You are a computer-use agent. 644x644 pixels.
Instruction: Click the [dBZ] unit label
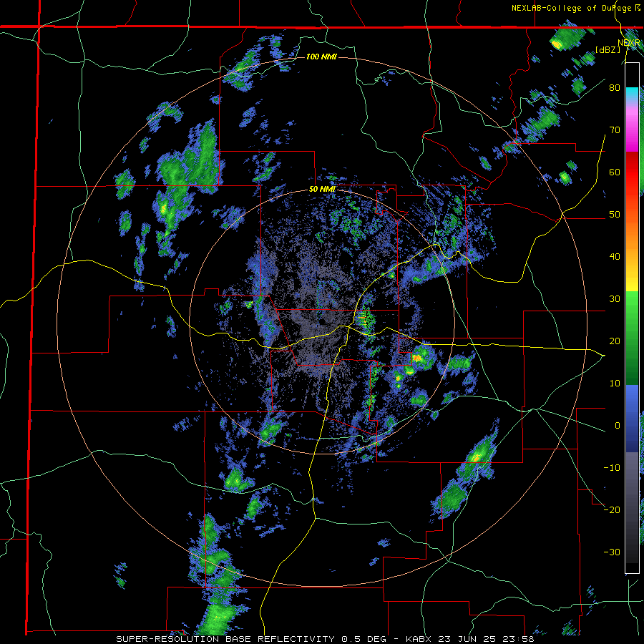pyautogui.click(x=608, y=50)
